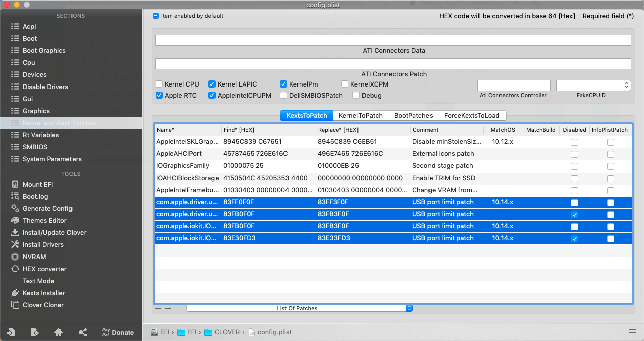Click the Mount EFI tool icon

pos(15,184)
